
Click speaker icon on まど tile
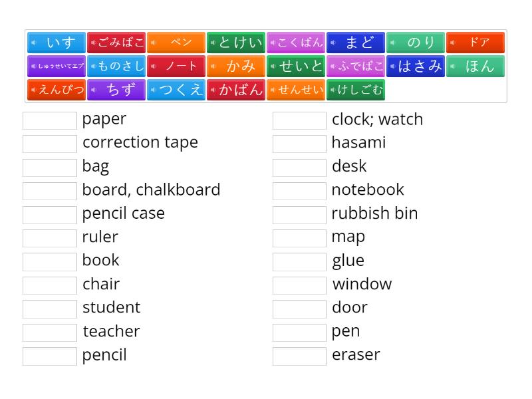point(332,43)
